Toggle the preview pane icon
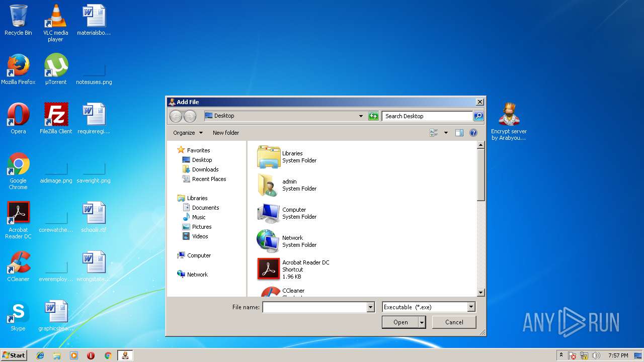Image resolution: width=644 pixels, height=362 pixels. click(459, 133)
